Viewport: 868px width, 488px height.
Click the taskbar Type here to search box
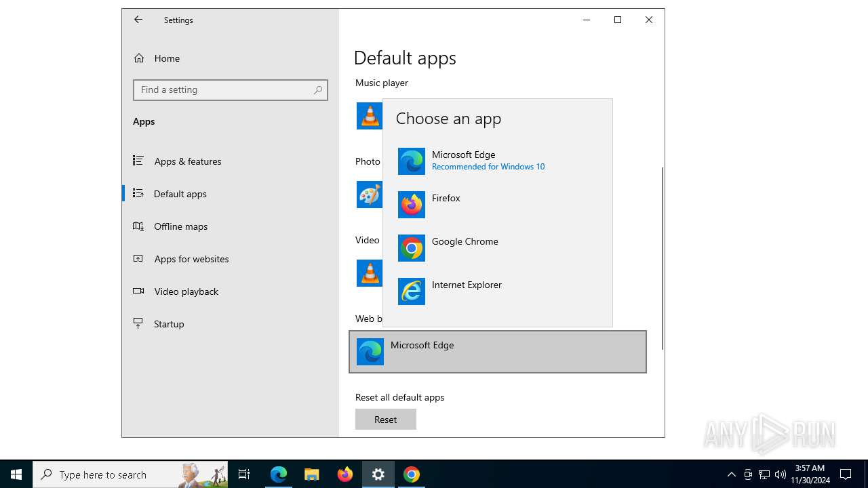[x=130, y=474]
